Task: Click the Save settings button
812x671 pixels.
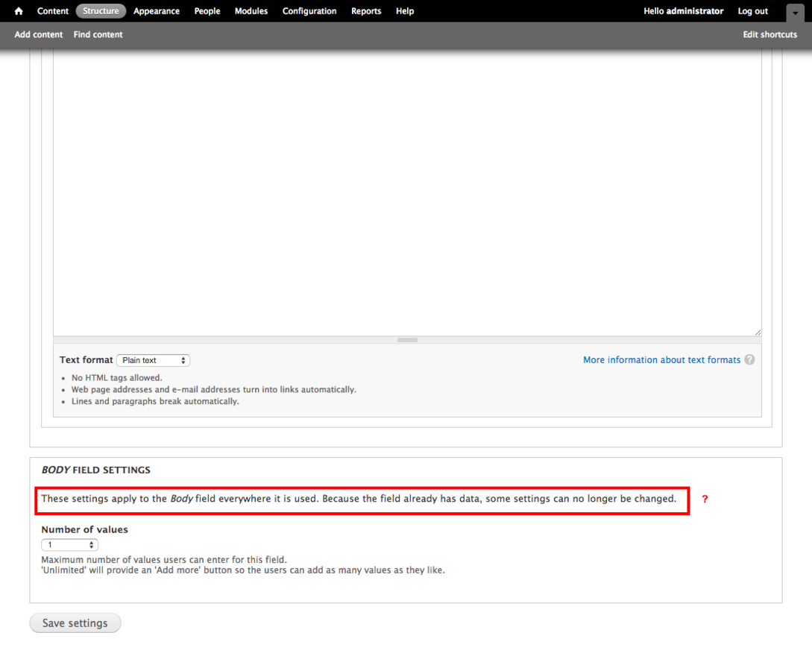Action: 75,623
